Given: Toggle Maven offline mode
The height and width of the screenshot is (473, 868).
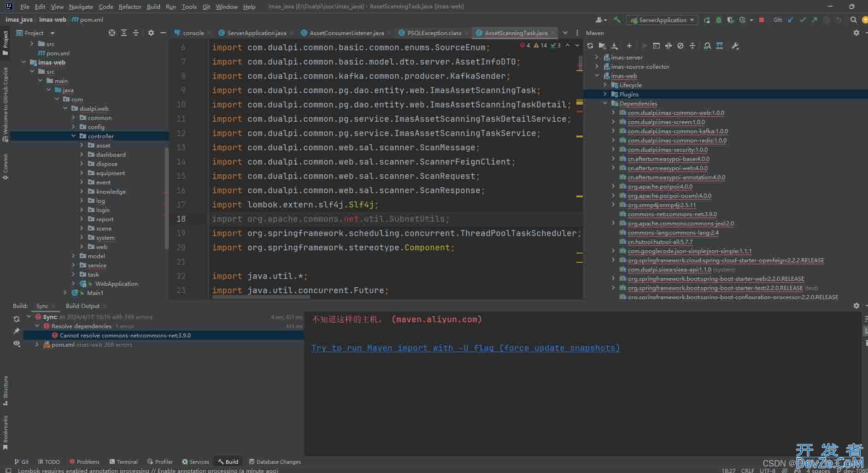Looking at the screenshot, I should point(669,46).
